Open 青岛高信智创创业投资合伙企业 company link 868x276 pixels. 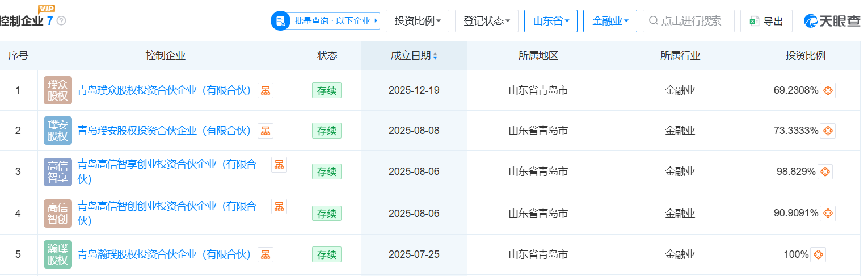point(166,206)
